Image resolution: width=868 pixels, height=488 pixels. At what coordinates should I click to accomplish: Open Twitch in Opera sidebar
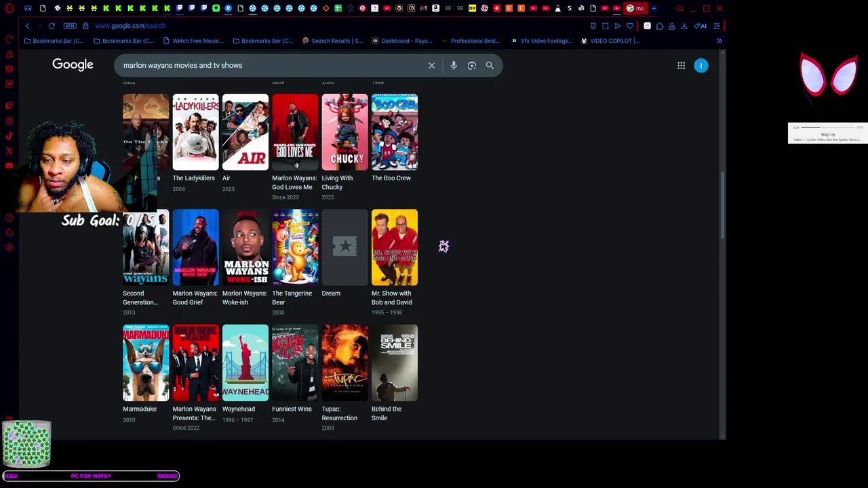click(9, 106)
